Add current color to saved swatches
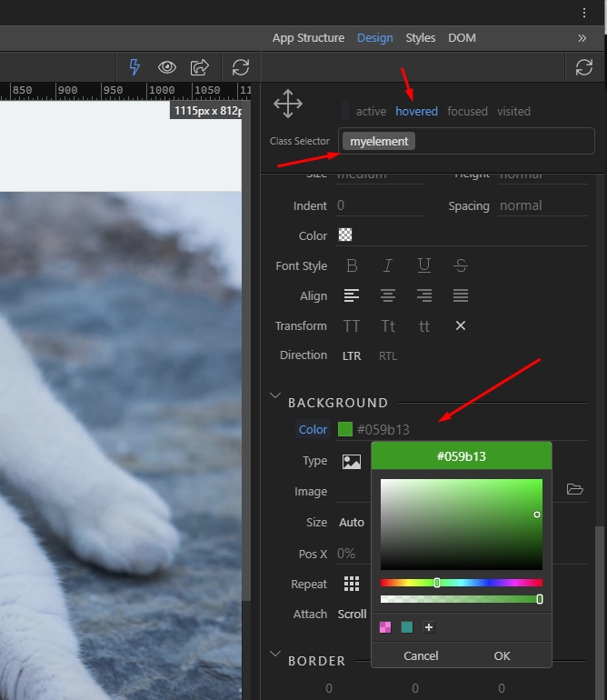The height and width of the screenshot is (700, 607). tap(429, 627)
